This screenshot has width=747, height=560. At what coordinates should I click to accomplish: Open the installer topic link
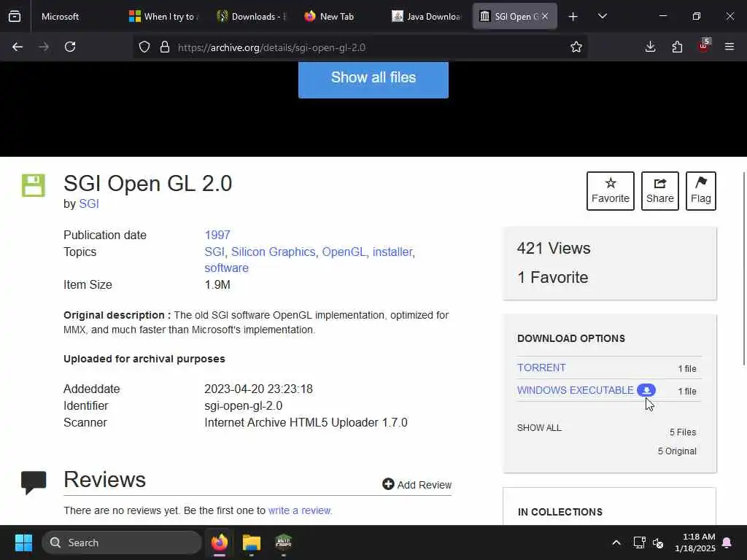tap(392, 252)
